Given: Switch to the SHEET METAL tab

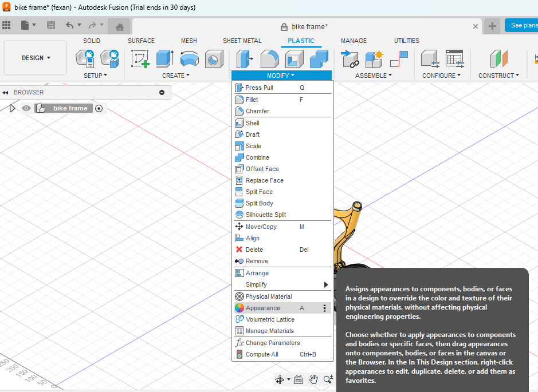Looking at the screenshot, I should [x=242, y=41].
